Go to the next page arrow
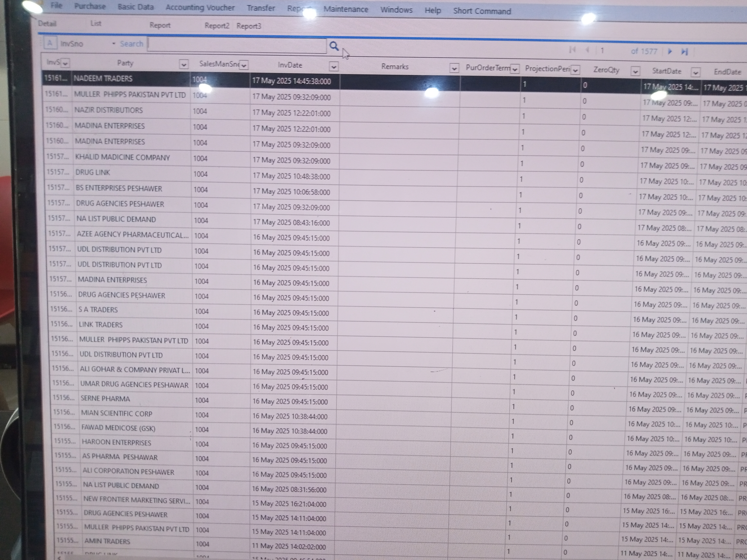747x560 pixels. pyautogui.click(x=670, y=51)
